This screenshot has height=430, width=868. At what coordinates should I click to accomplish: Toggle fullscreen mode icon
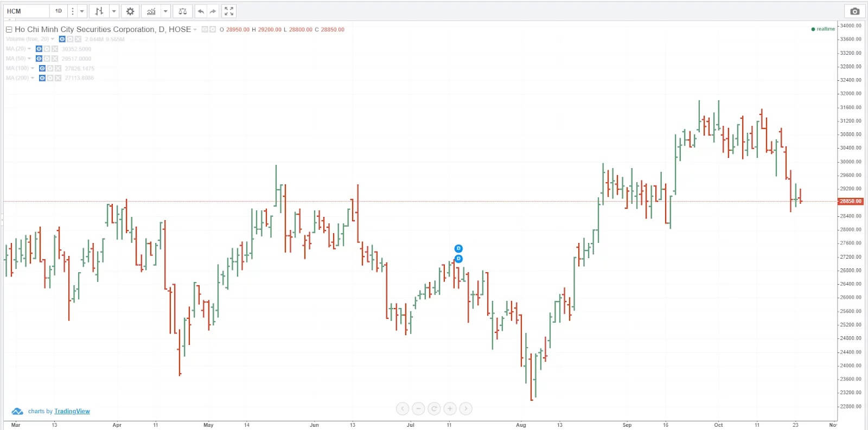[x=229, y=11]
